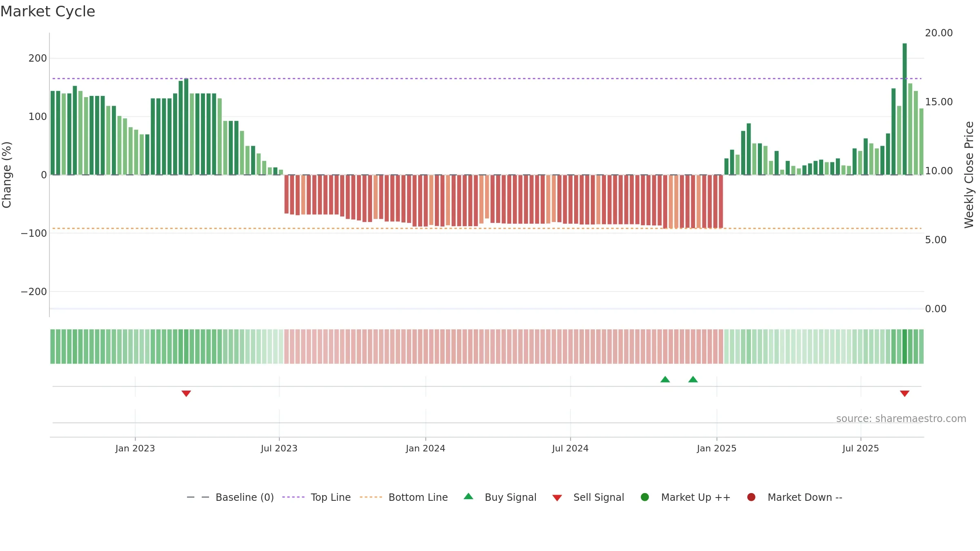
Task: Click the 20.00 right axis value
Action: (939, 33)
